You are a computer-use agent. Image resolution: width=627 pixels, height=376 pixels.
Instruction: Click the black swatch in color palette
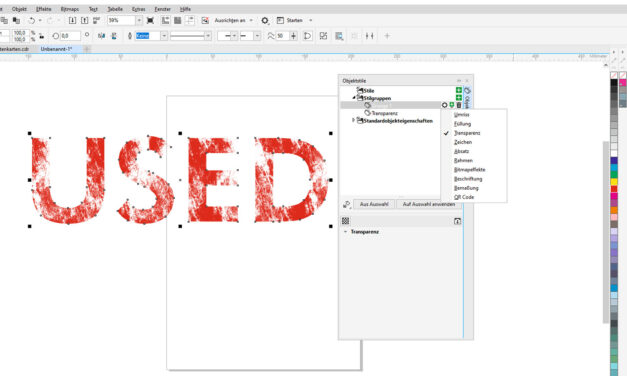(614, 82)
